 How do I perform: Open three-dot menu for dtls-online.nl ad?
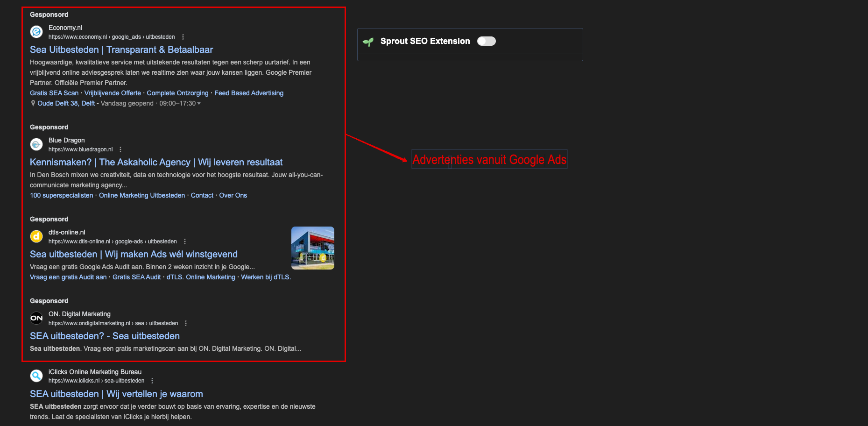point(185,241)
